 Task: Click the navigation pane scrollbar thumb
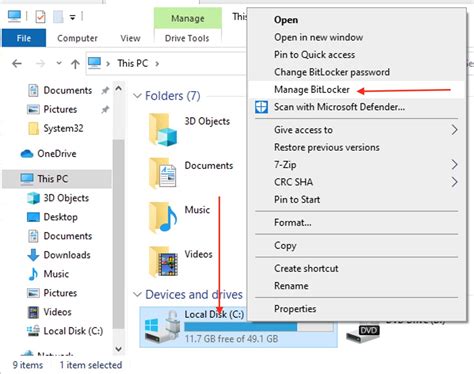118,233
